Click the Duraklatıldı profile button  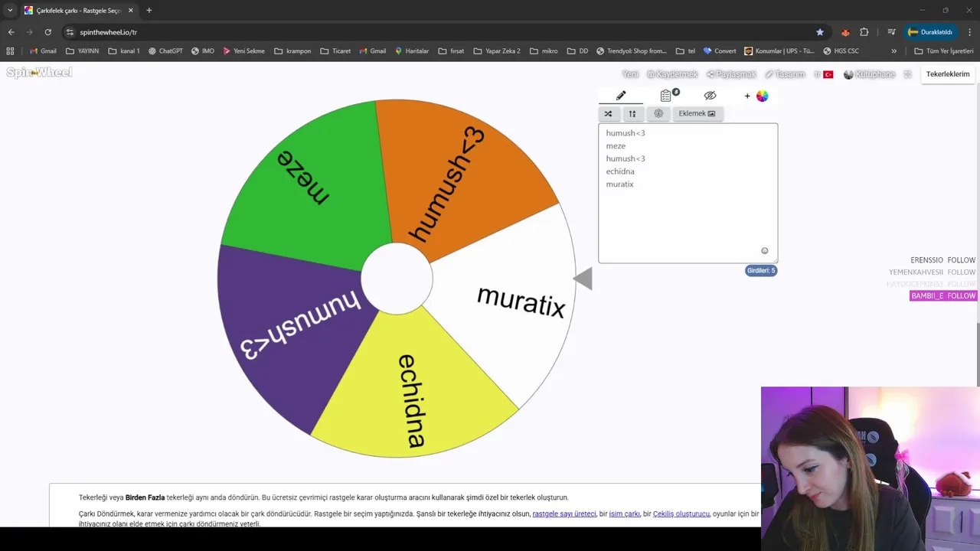point(929,32)
